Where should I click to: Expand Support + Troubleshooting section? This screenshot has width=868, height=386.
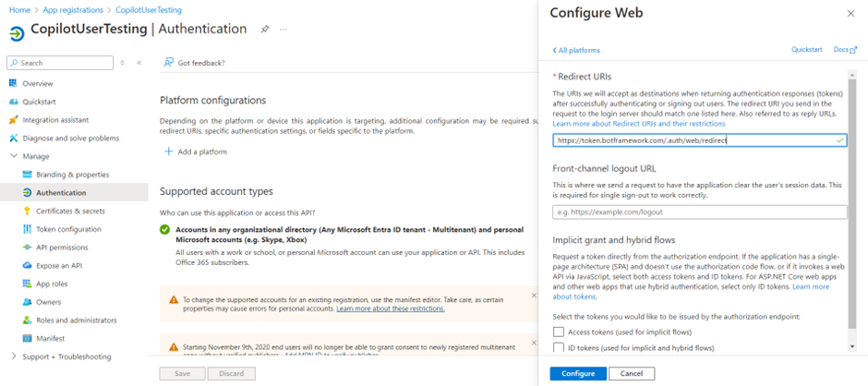(x=13, y=356)
